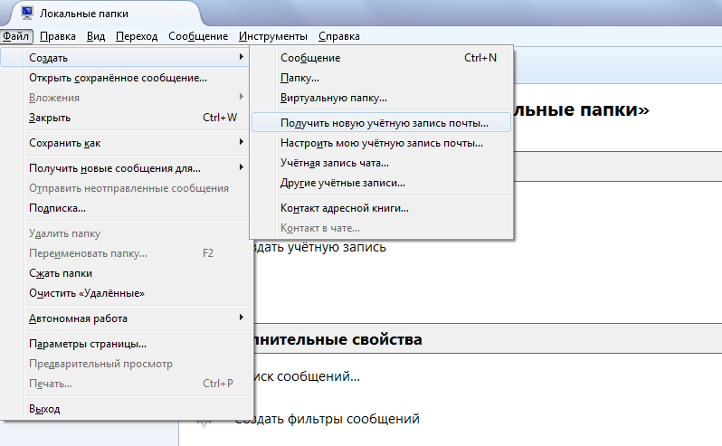The height and width of the screenshot is (446, 722).
Task: Choose Параметры страницы…
Action: click(125, 343)
